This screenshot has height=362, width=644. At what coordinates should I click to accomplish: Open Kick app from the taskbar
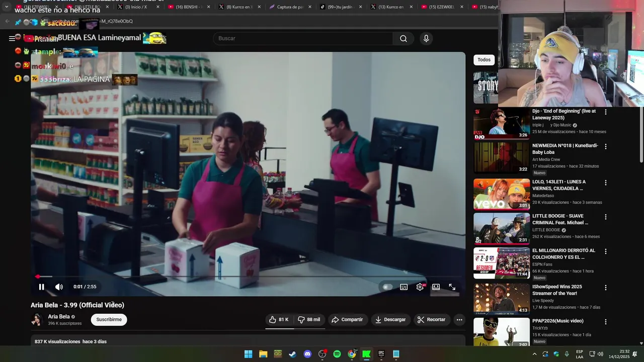click(366, 354)
